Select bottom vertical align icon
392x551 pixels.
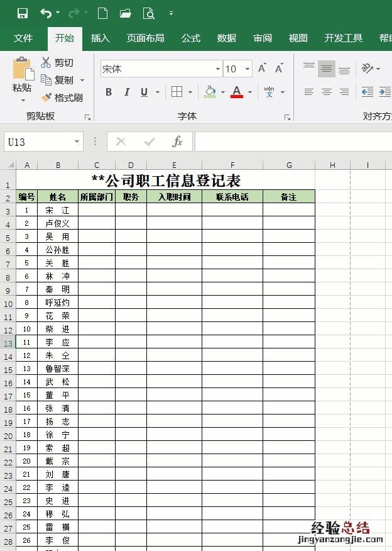(x=344, y=70)
